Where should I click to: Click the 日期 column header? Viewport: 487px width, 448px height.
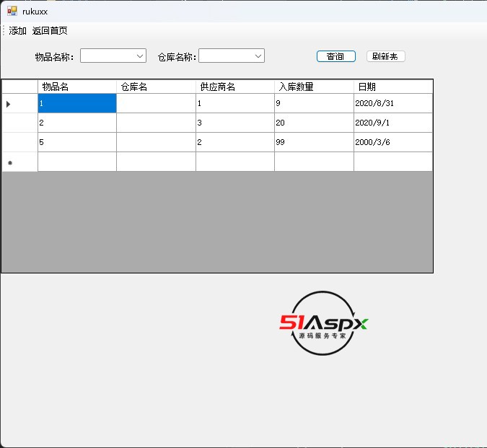pyautogui.click(x=393, y=87)
